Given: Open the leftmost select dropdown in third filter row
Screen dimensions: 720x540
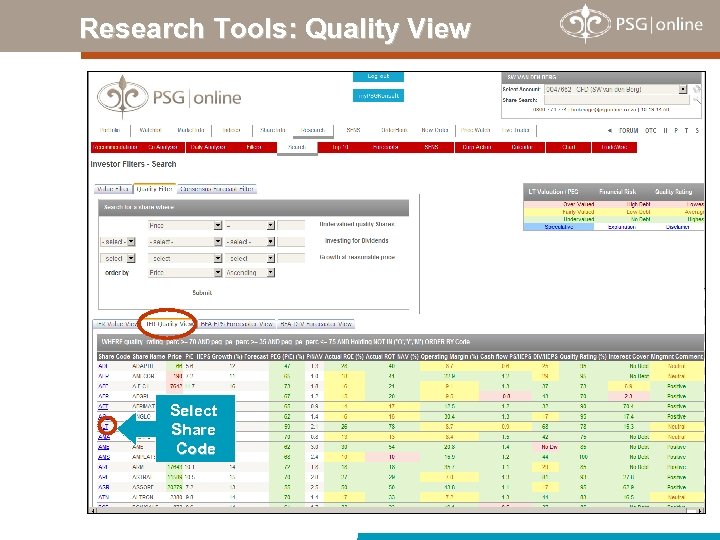Looking at the screenshot, I should tap(118, 259).
